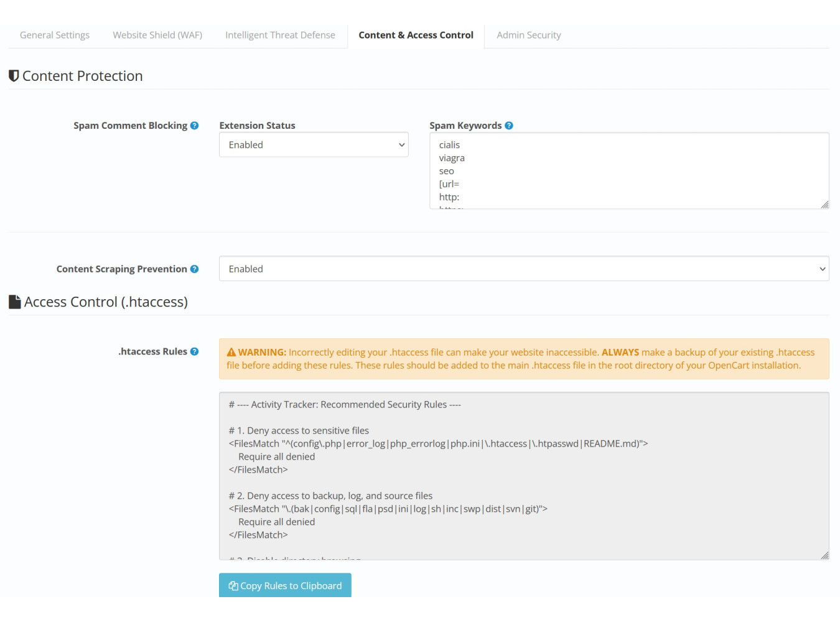Click the warning triangle icon in alert
Viewport: 840px width, 622px height.
[231, 353]
